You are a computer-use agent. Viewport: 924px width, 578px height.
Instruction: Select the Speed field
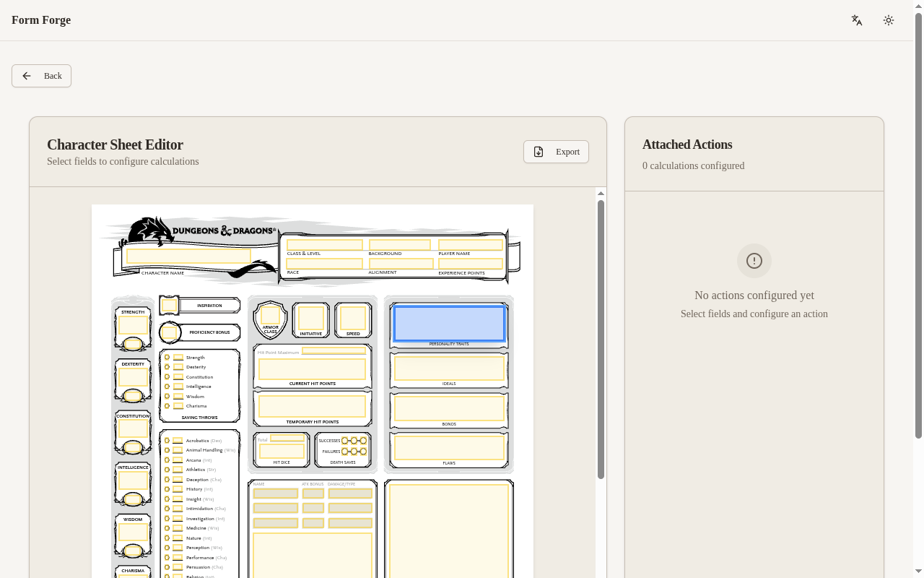353,319
